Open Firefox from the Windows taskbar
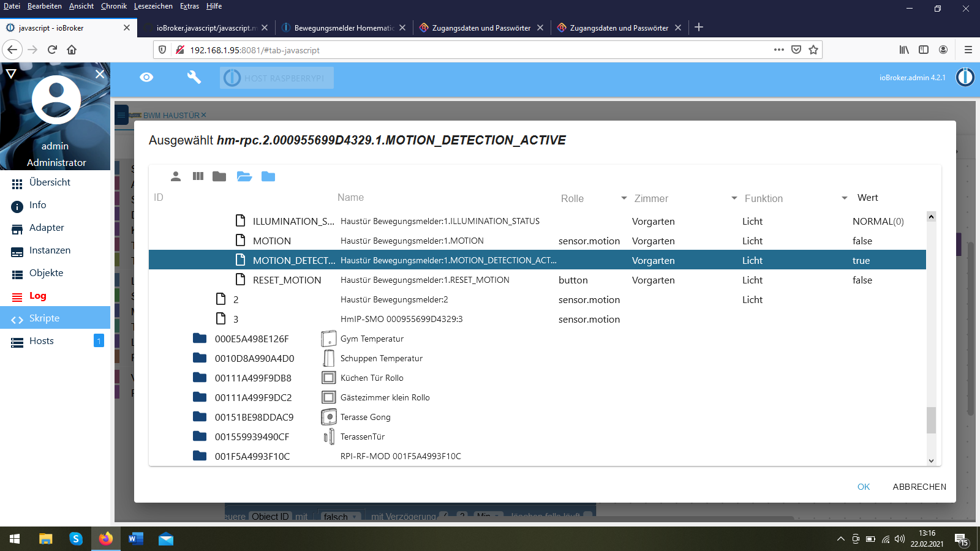 [106, 539]
